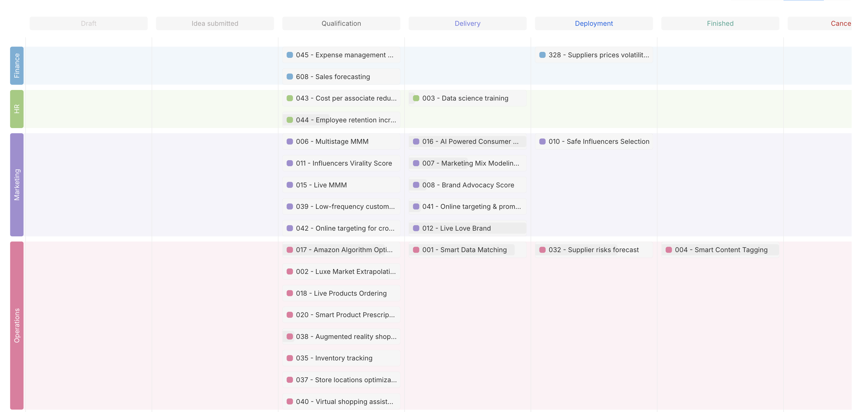868x412 pixels.
Task: Click the pink status dot on 004 Smart Content Tagging
Action: [669, 250]
